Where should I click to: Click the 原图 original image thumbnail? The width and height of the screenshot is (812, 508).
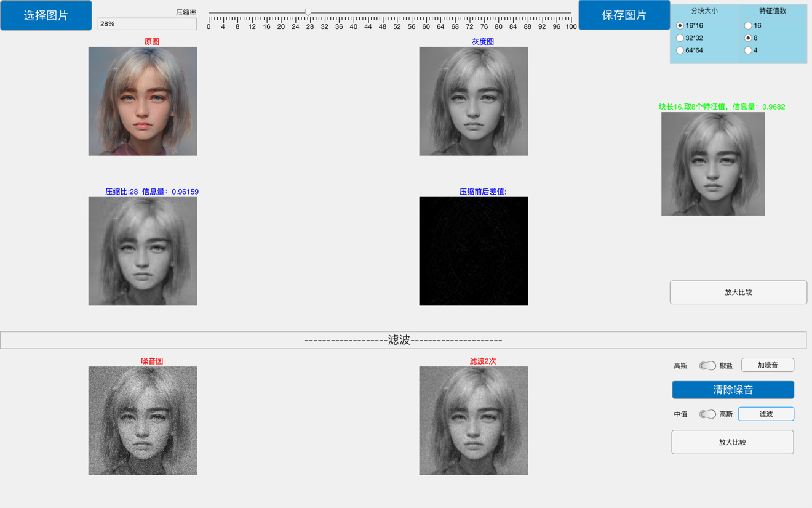click(x=142, y=100)
